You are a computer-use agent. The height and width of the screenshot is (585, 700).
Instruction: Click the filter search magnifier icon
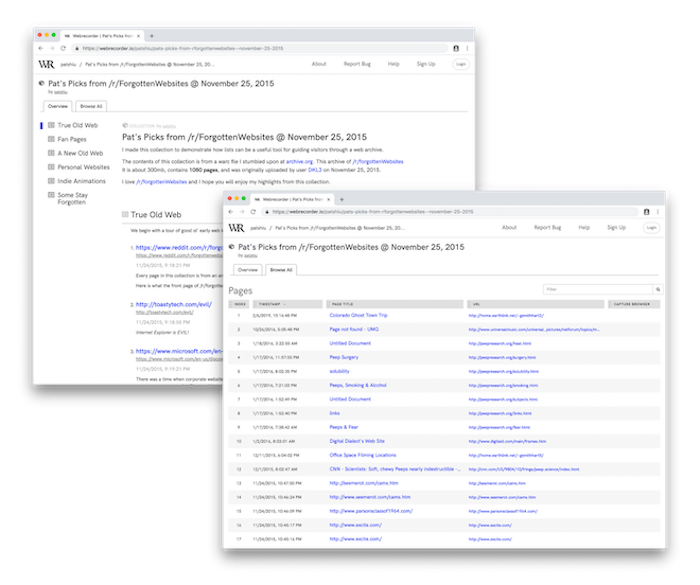pos(654,289)
